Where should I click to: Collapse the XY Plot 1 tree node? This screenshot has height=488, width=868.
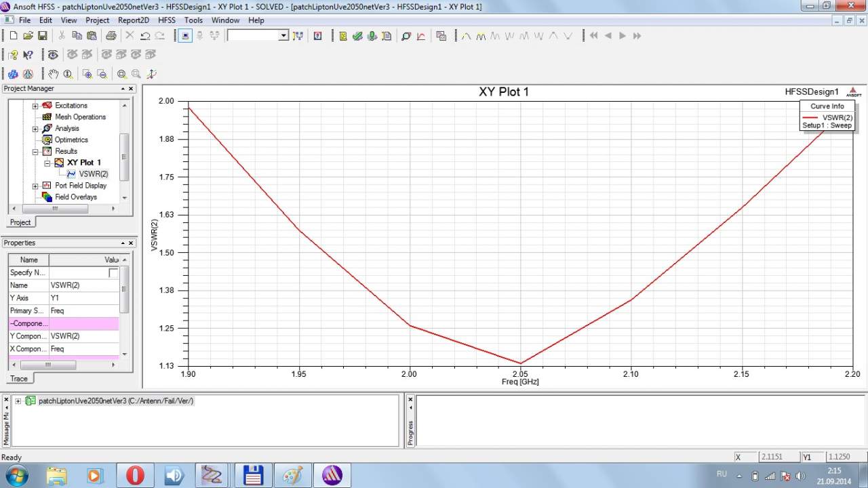[x=47, y=163]
